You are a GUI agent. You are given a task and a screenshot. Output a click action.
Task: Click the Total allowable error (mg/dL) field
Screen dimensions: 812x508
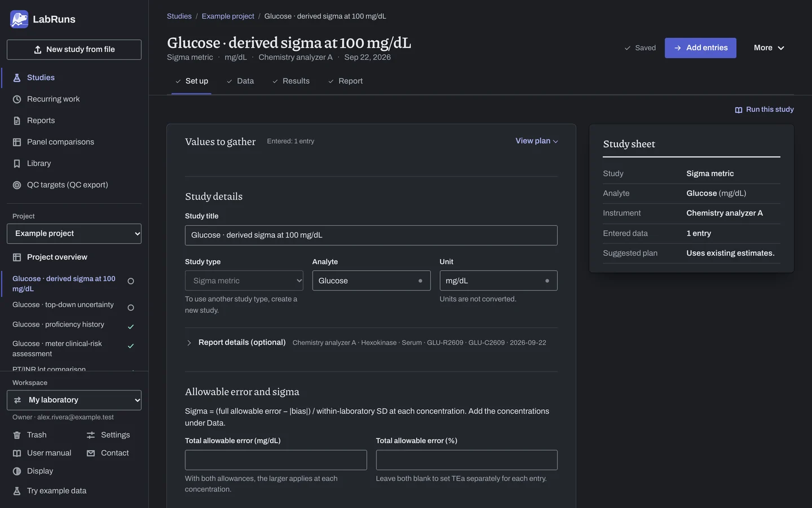tap(276, 460)
